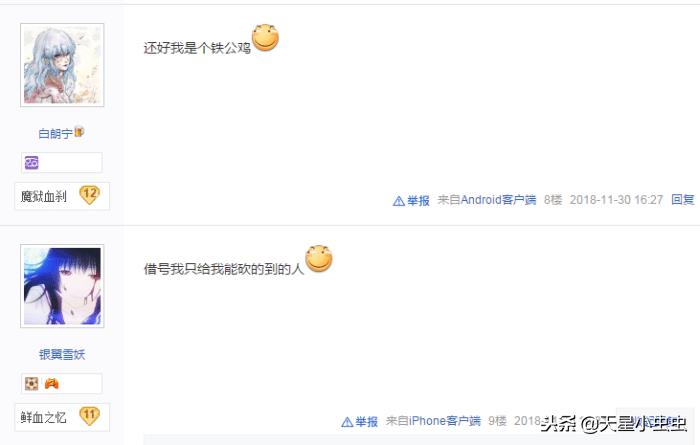The image size is (700, 445).
Task: Click the orange gamepad badge icon
Action: [x=51, y=383]
